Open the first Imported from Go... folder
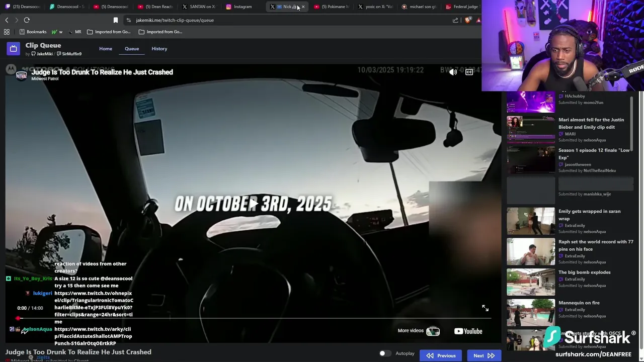The width and height of the screenshot is (644, 362). pyautogui.click(x=109, y=32)
